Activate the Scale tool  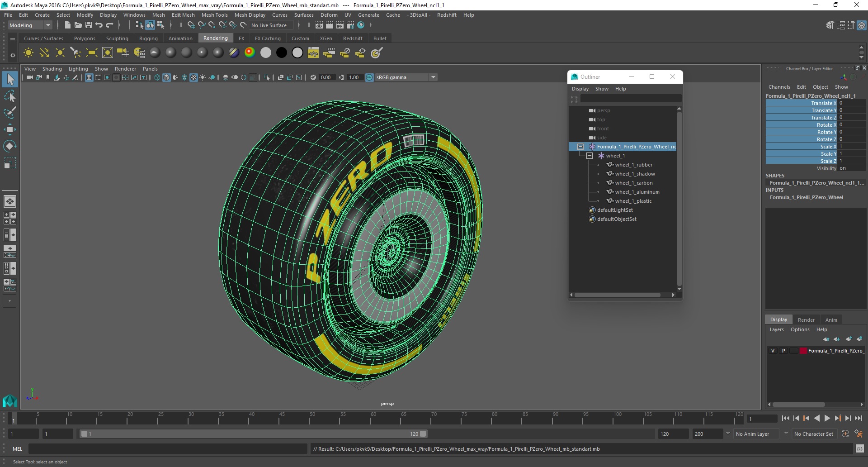click(10, 162)
